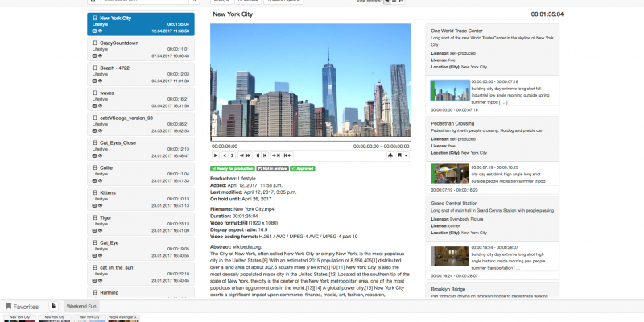Select the Brooklyn Bridge segment title
644x322 pixels.
[448, 290]
